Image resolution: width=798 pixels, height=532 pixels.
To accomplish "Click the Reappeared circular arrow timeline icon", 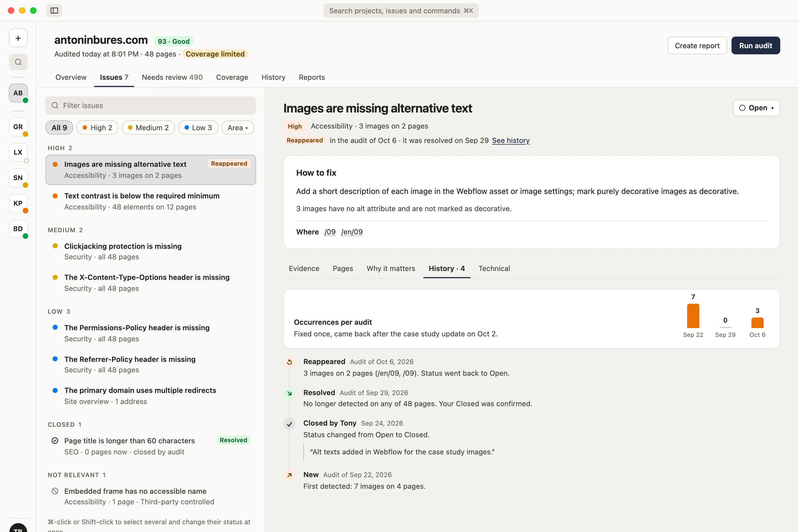I will 289,362.
